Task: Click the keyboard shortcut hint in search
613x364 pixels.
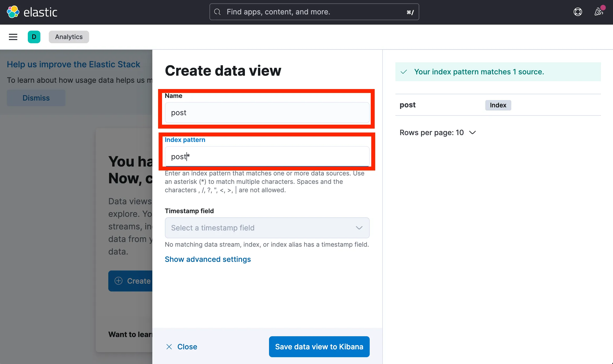Action: (410, 12)
